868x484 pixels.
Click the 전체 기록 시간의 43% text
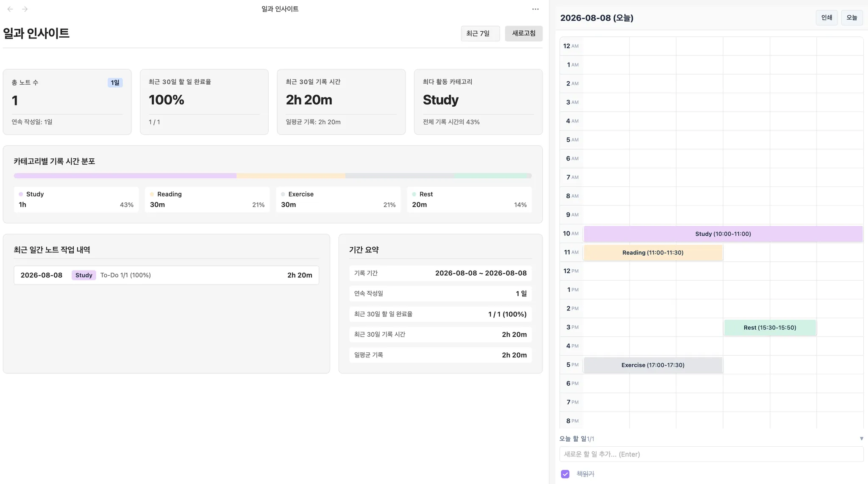tap(451, 122)
